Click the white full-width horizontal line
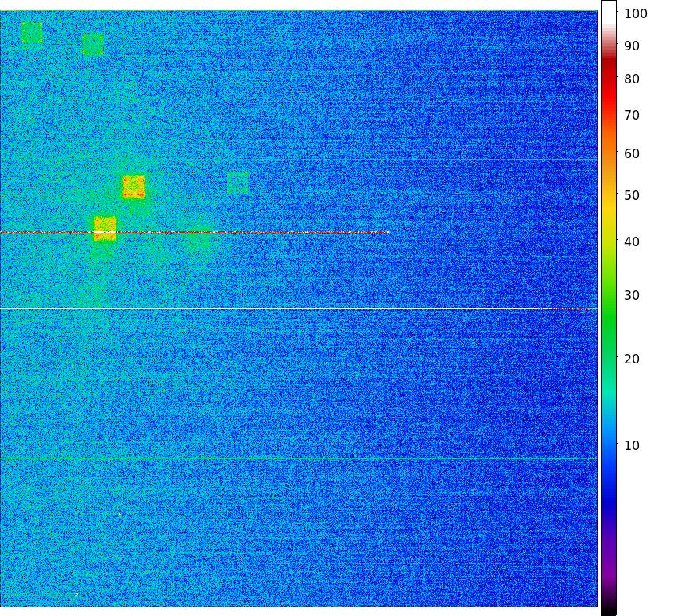 click(299, 308)
